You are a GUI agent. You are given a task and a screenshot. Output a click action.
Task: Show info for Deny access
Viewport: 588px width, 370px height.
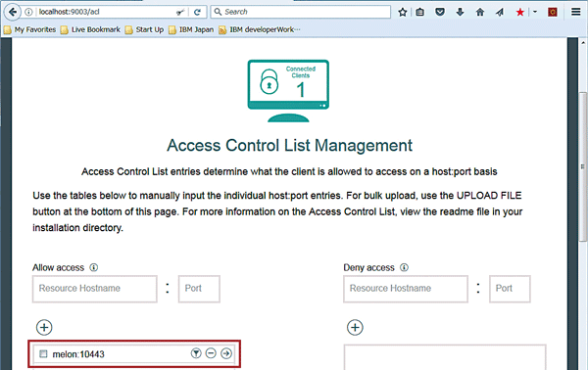pos(404,267)
